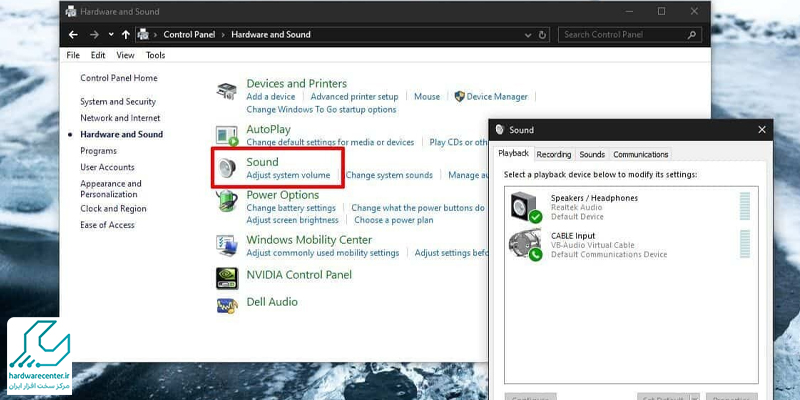This screenshot has width=800, height=400.
Task: Click Adjust system volume
Action: click(x=288, y=175)
